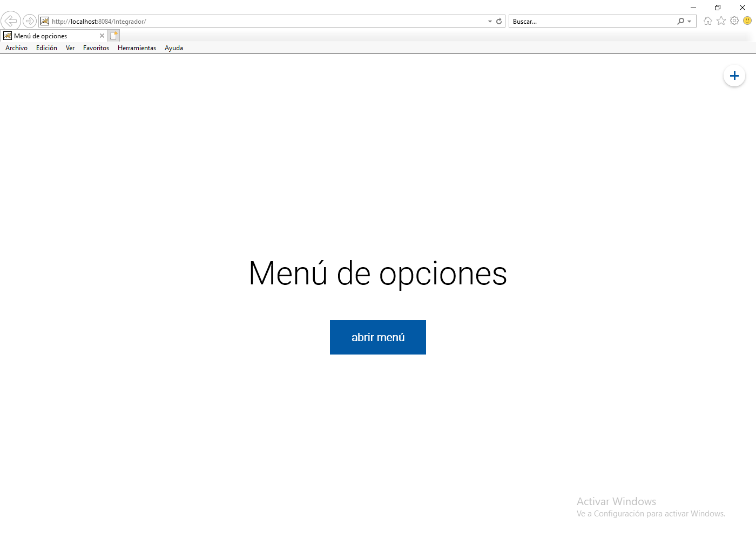This screenshot has height=545, width=756.
Task: Open the address bar autocomplete dropdown arrow
Action: pos(490,22)
